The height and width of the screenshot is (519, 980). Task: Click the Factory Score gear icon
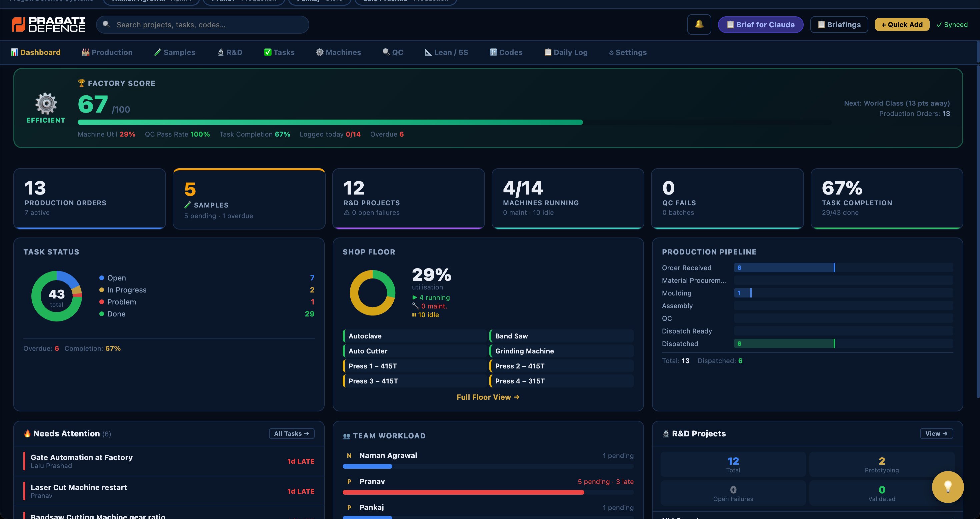[x=46, y=103]
